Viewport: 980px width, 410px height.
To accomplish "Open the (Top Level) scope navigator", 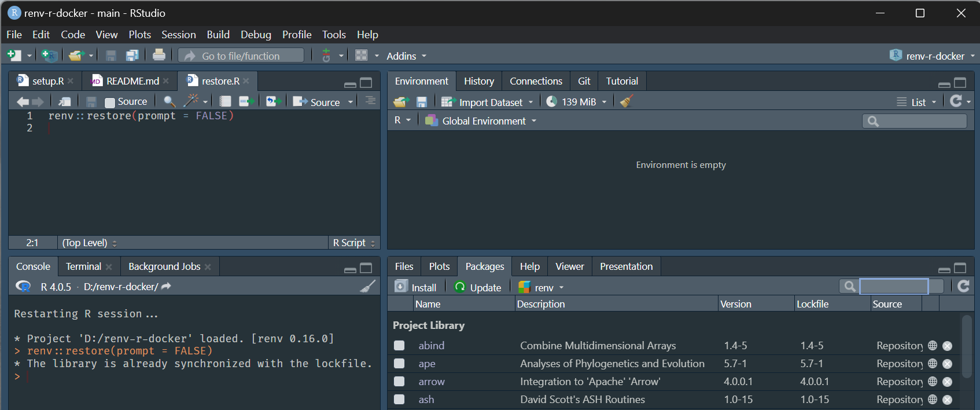I will coord(89,243).
